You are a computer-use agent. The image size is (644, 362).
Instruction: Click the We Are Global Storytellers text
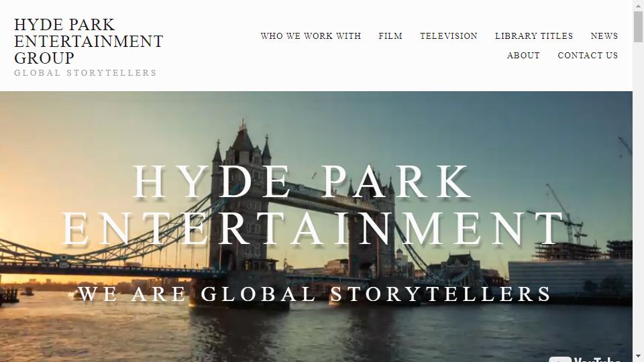coord(314,294)
